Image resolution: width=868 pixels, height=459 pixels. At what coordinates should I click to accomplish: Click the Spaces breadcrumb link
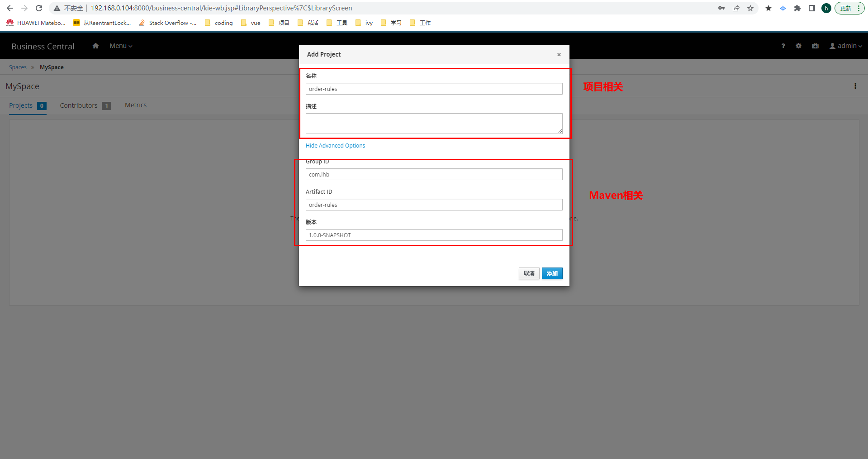tap(18, 67)
